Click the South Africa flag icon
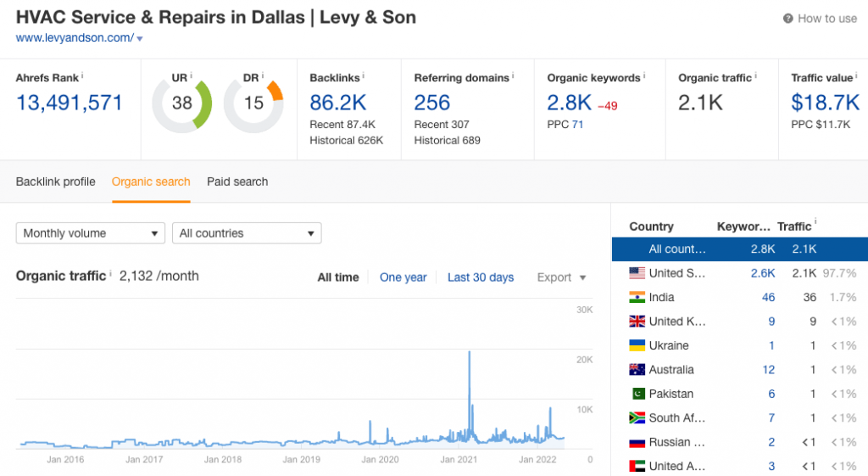 (x=637, y=417)
